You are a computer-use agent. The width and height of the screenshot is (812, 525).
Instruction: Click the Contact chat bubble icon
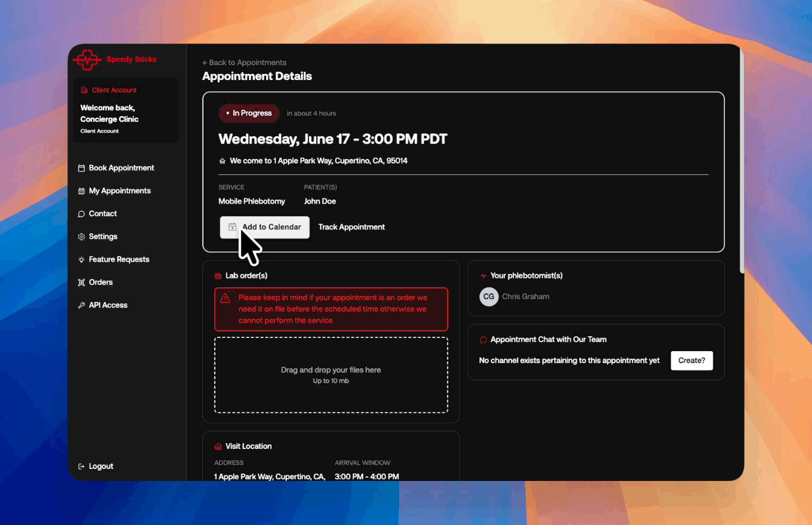click(81, 214)
